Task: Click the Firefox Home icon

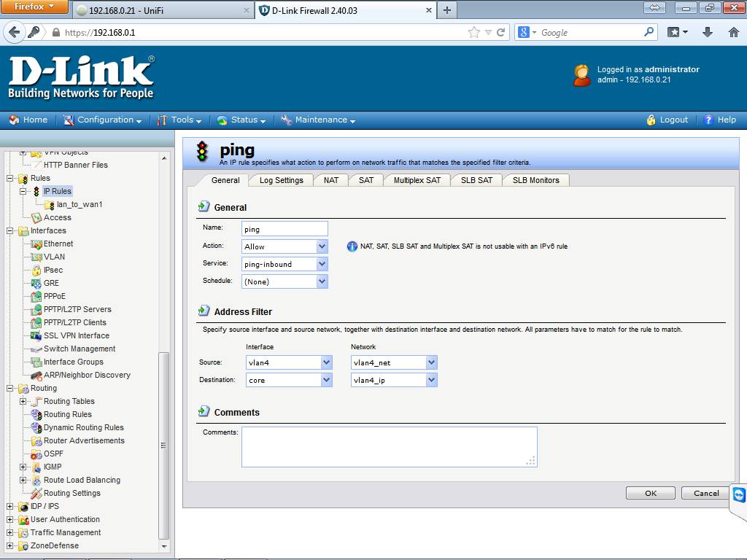Action: click(x=733, y=32)
